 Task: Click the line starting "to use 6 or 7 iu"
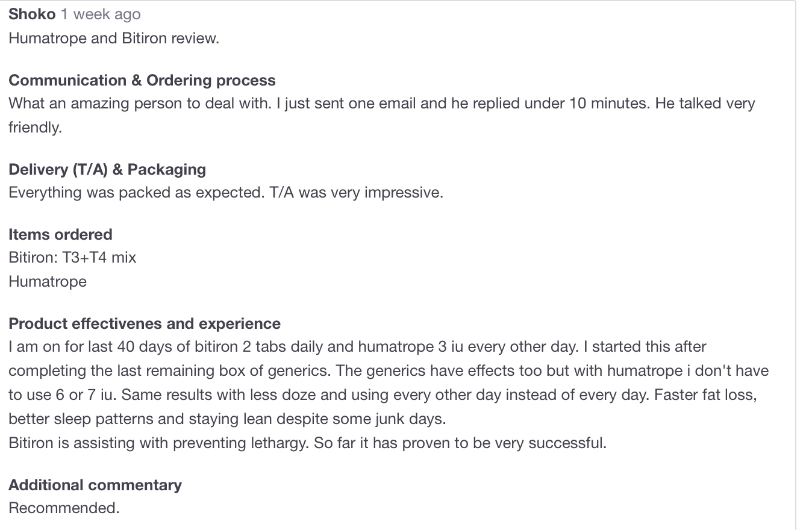(x=382, y=395)
